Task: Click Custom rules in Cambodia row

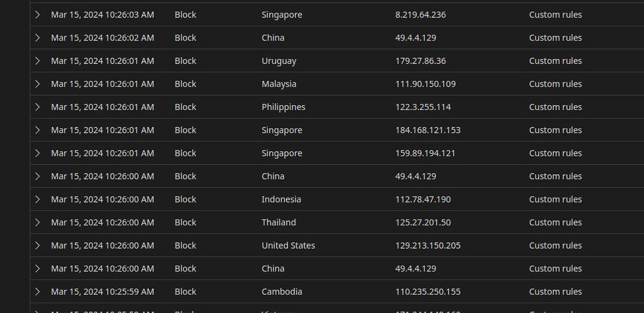Action: [555, 292]
